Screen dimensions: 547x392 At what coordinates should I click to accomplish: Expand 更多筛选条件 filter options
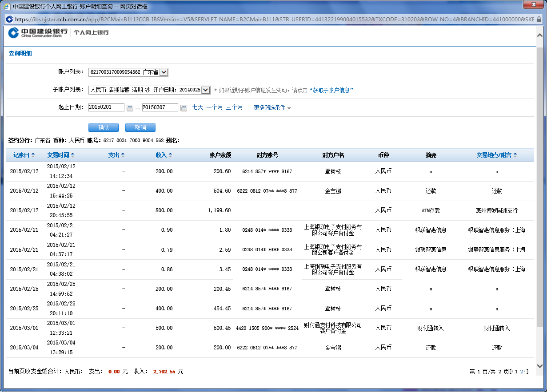(x=272, y=107)
